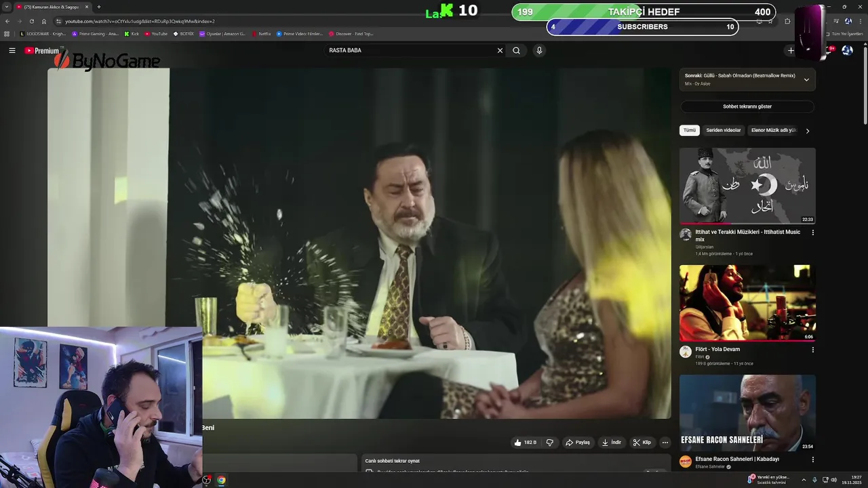The width and height of the screenshot is (868, 488).
Task: Open taskbar clock showing 19:27
Action: tap(852, 480)
